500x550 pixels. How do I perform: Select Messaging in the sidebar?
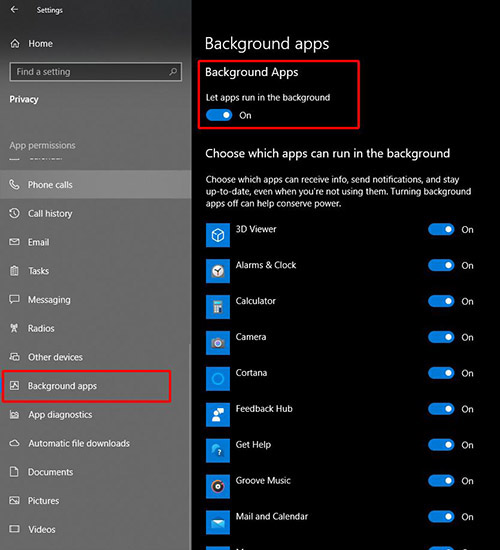pos(95,300)
